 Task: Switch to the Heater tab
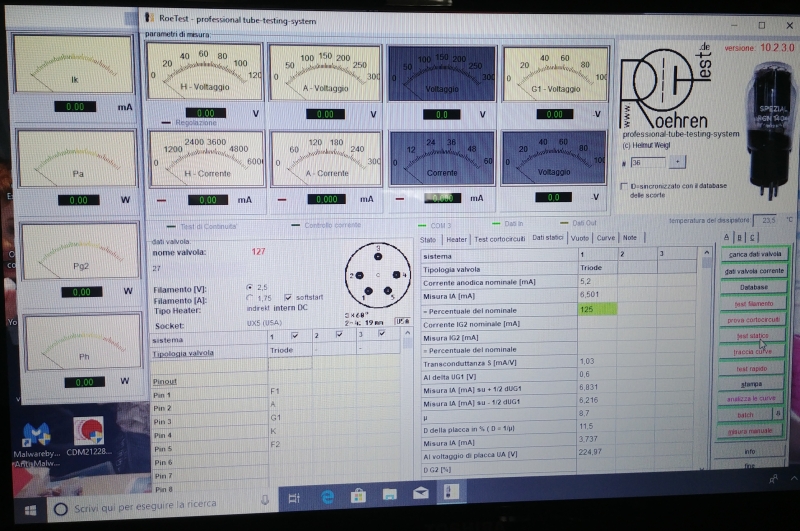pyautogui.click(x=456, y=239)
